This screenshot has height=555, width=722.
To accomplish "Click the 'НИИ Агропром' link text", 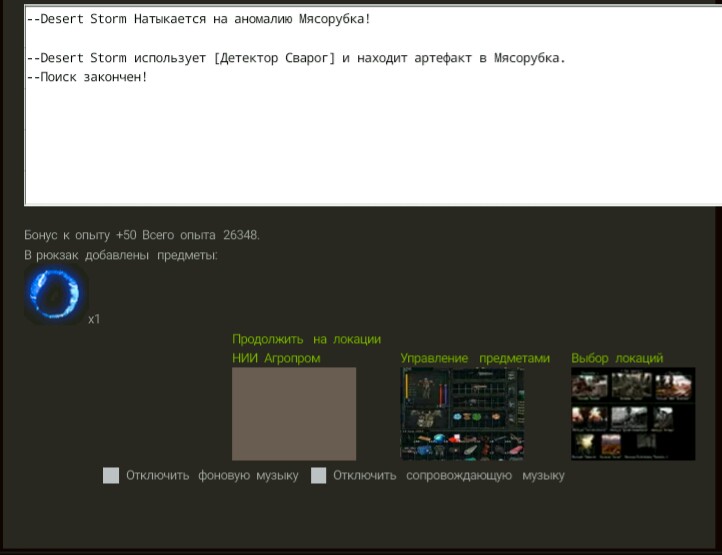I will point(276,358).
